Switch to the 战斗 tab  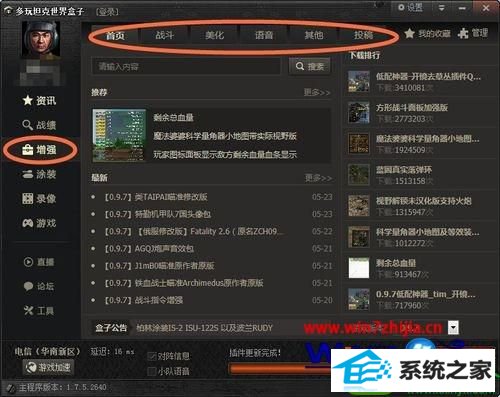tap(165, 35)
